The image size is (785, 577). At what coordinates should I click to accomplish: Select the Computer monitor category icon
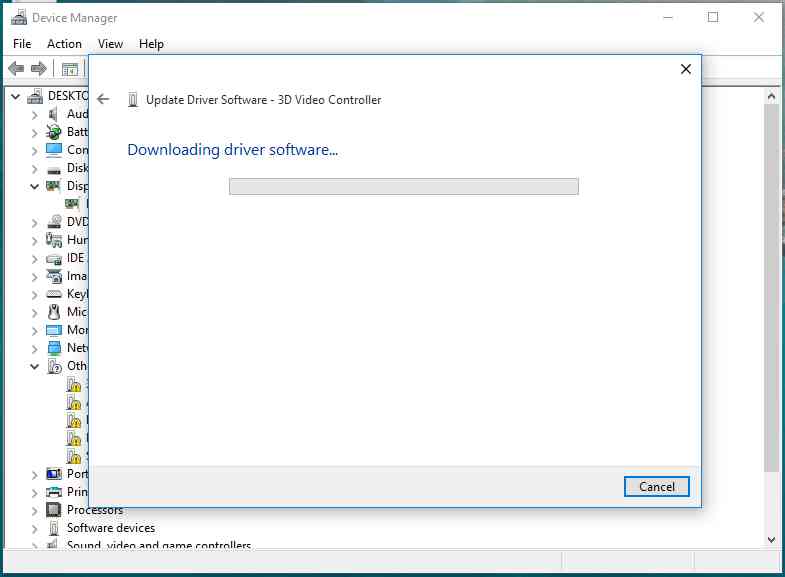(x=54, y=150)
